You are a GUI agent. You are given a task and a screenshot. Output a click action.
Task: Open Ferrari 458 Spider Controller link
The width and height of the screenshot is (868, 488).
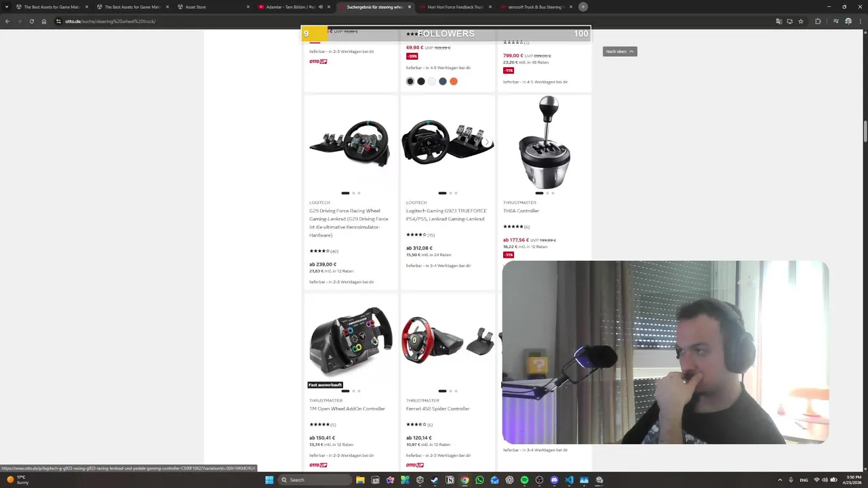click(438, 409)
